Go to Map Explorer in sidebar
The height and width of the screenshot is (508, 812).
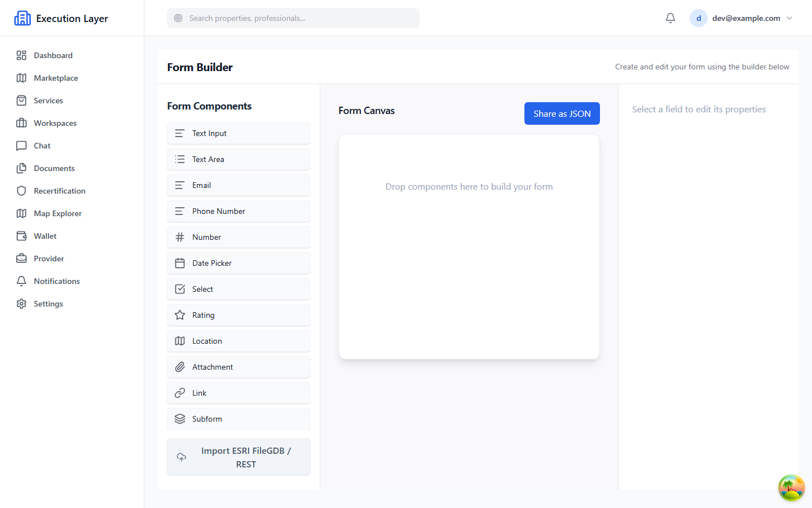[72, 213]
